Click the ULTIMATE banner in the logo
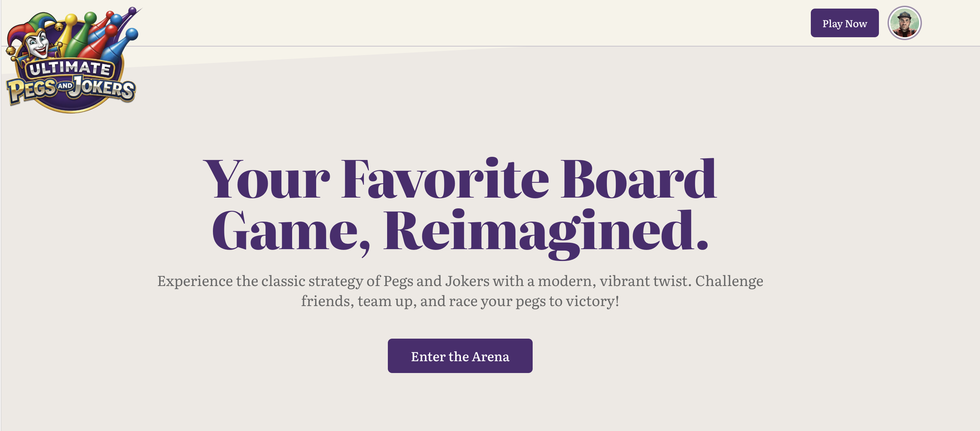Viewport: 980px width, 431px height. point(70,68)
